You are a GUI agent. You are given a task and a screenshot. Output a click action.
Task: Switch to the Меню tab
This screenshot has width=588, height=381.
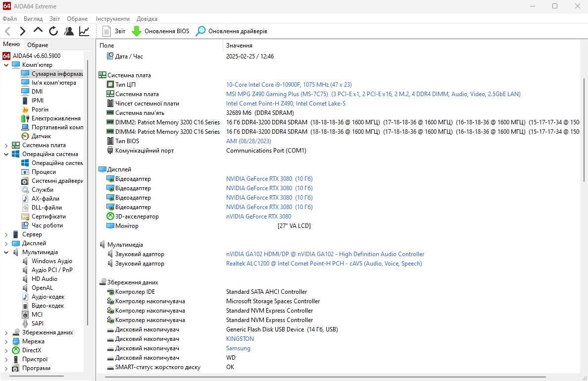pos(11,44)
